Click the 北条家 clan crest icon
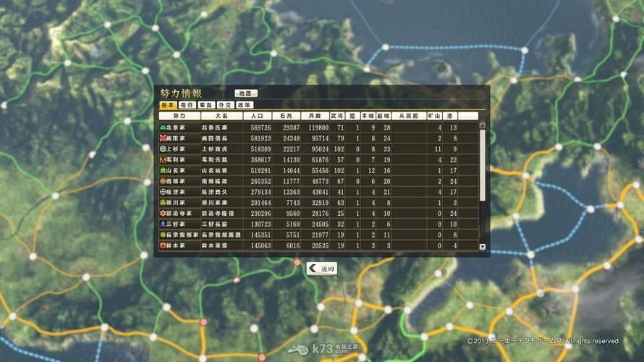The image size is (644, 362). (163, 127)
